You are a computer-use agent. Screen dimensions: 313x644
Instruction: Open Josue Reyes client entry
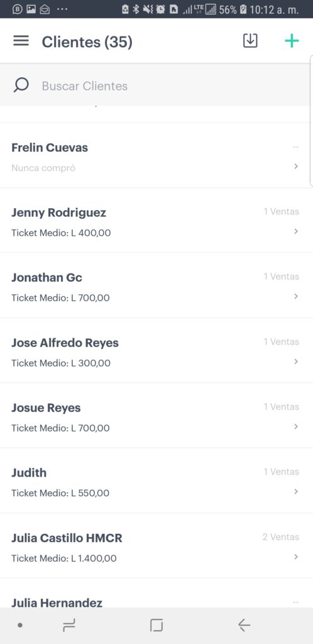click(x=156, y=416)
